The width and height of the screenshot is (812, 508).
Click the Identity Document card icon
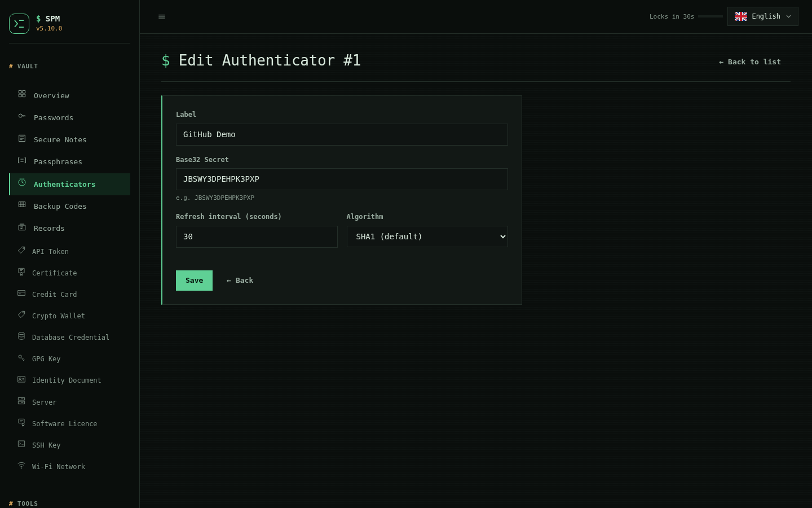21,379
